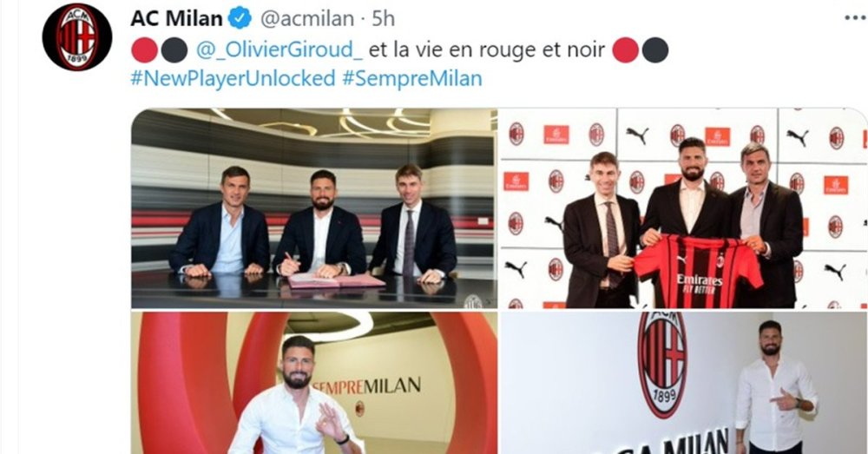The height and width of the screenshot is (454, 868).
Task: Click the red Emirates jersey in photo
Action: [x=699, y=272]
